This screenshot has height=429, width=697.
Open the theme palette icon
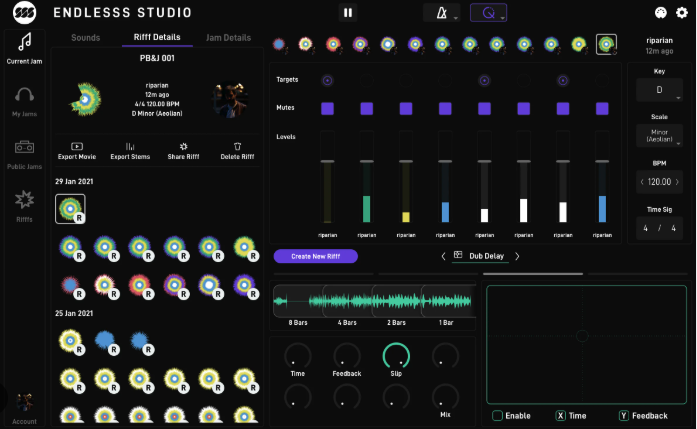point(661,12)
